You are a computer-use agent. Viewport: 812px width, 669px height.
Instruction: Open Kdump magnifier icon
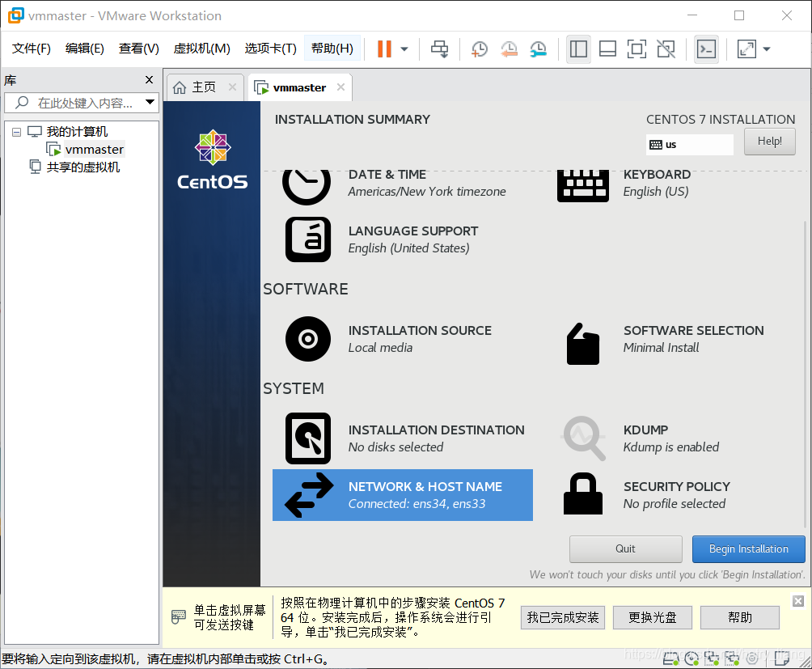pyautogui.click(x=584, y=438)
